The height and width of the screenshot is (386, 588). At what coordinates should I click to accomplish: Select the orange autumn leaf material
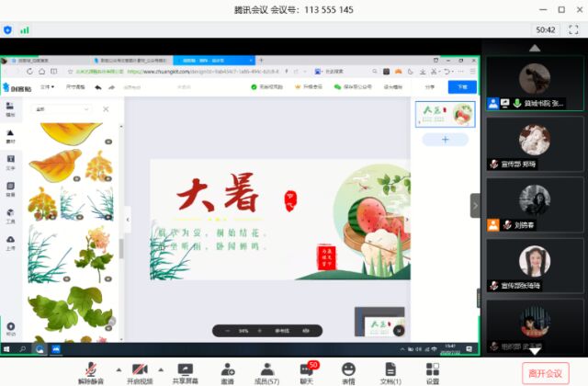coord(55,165)
